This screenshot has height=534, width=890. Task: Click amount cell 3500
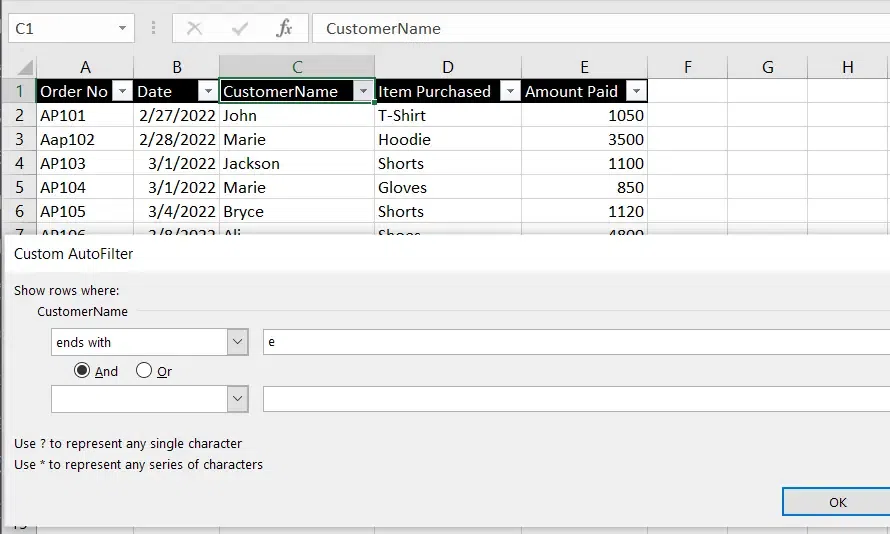click(584, 139)
